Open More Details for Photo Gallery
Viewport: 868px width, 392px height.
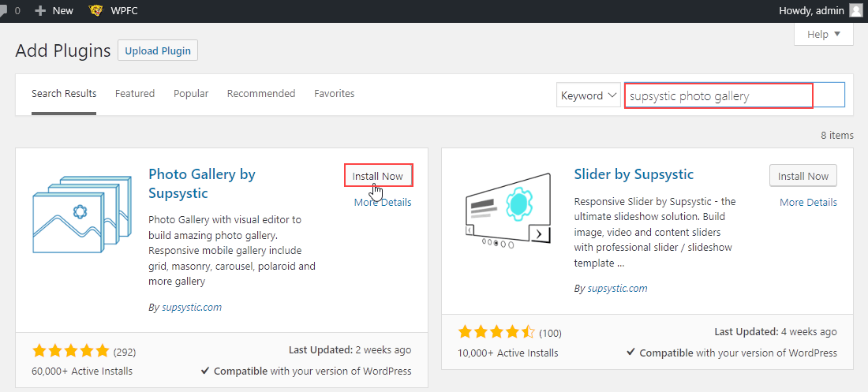[x=383, y=202]
